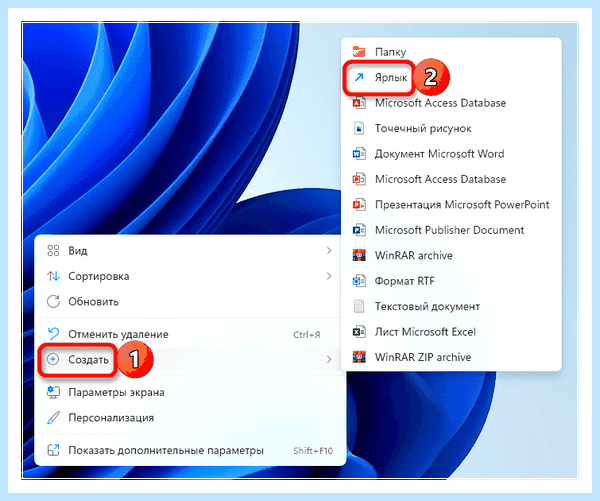The height and width of the screenshot is (501, 600).
Task: Choose Показать дополнительные параметры
Action: (x=190, y=450)
